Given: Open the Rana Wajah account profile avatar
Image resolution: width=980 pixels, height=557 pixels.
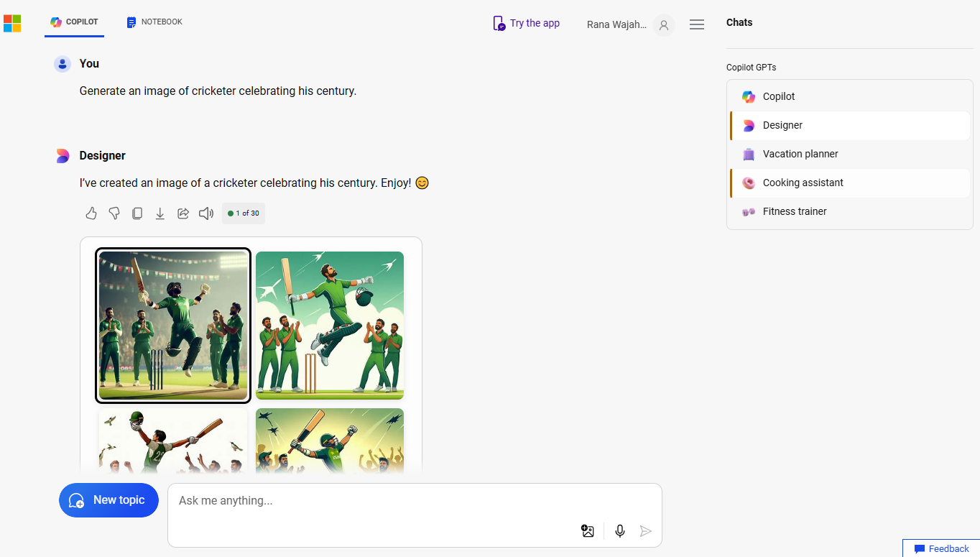Looking at the screenshot, I should click(x=664, y=25).
